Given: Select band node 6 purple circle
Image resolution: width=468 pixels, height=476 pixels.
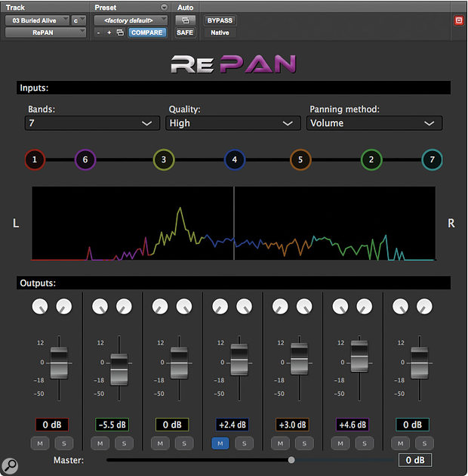Looking at the screenshot, I should click(x=85, y=159).
